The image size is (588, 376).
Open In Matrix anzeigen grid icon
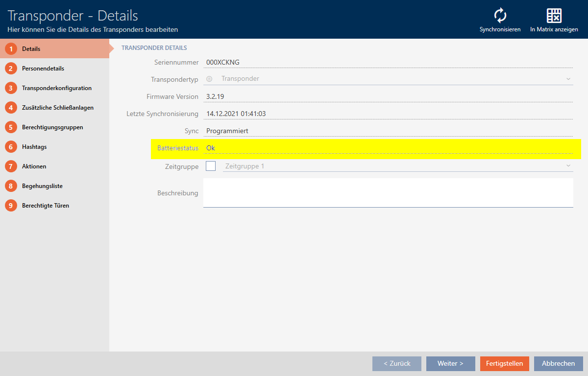coord(554,16)
